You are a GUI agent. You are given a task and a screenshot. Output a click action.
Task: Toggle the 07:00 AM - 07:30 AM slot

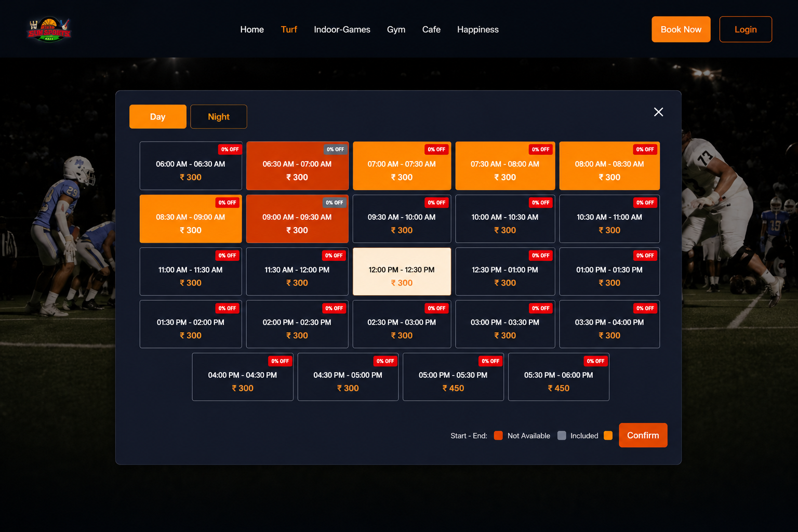(x=402, y=166)
